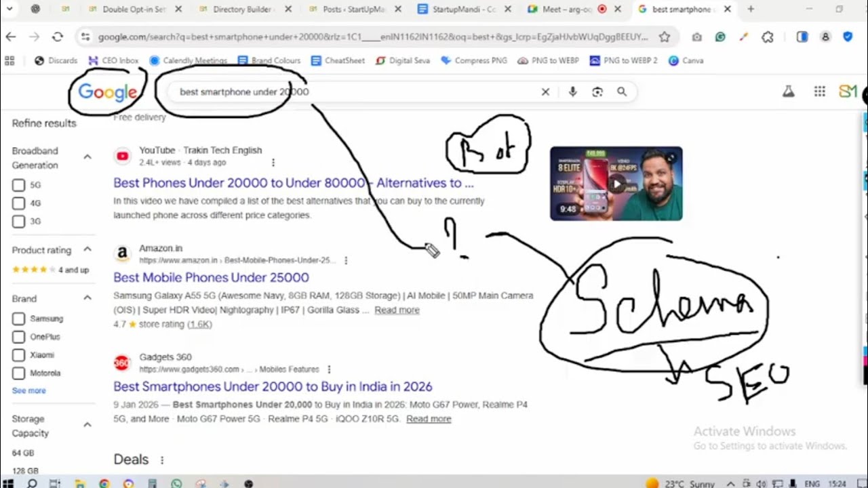Open the weather widget showing Sunny

679,484
